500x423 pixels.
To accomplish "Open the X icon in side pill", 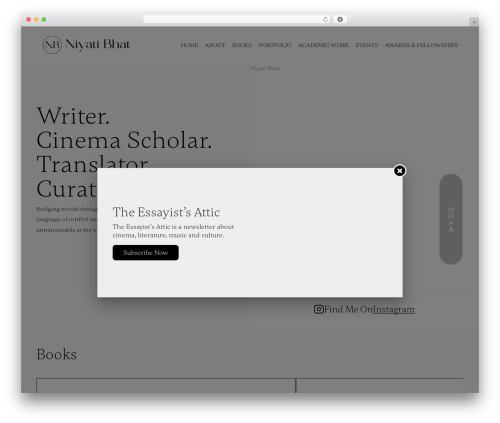I will (x=451, y=222).
